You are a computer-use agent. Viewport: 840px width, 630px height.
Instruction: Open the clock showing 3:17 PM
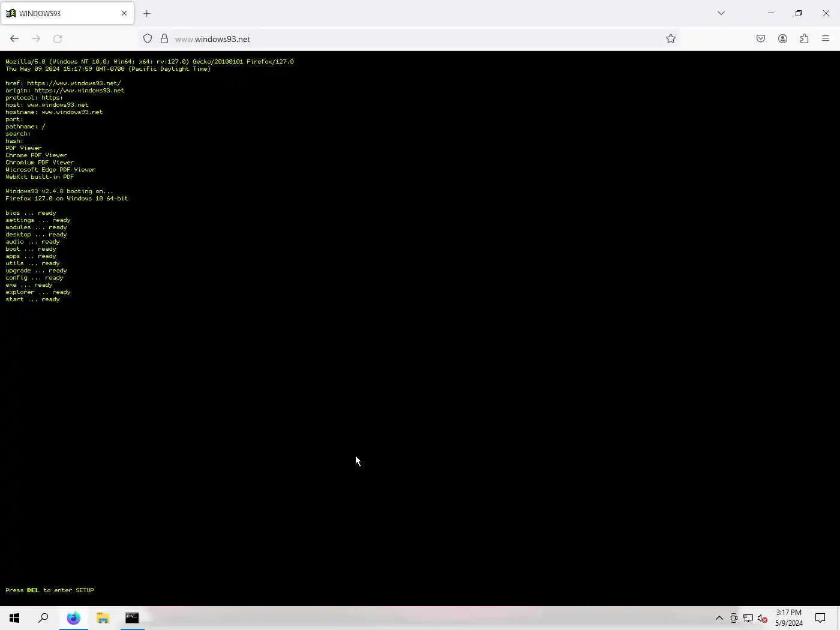(x=788, y=618)
